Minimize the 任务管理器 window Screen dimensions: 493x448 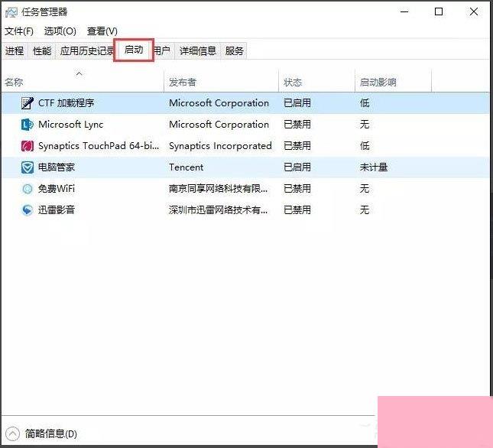404,12
